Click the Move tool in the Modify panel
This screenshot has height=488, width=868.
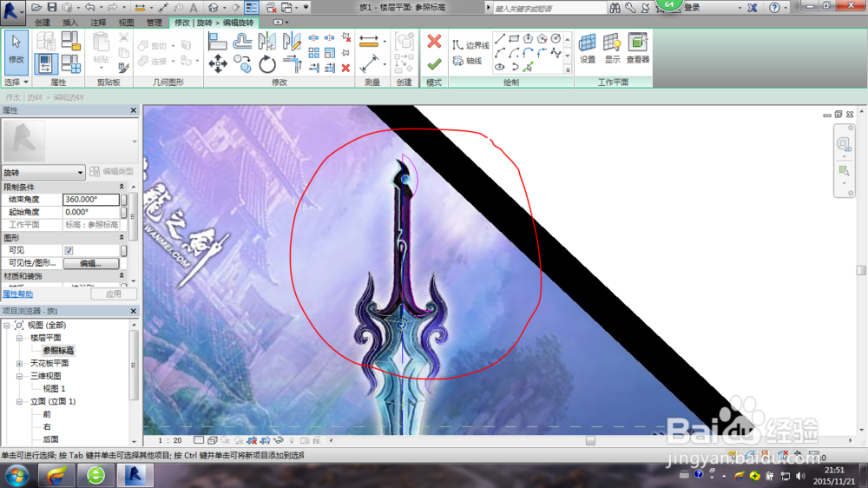point(218,64)
